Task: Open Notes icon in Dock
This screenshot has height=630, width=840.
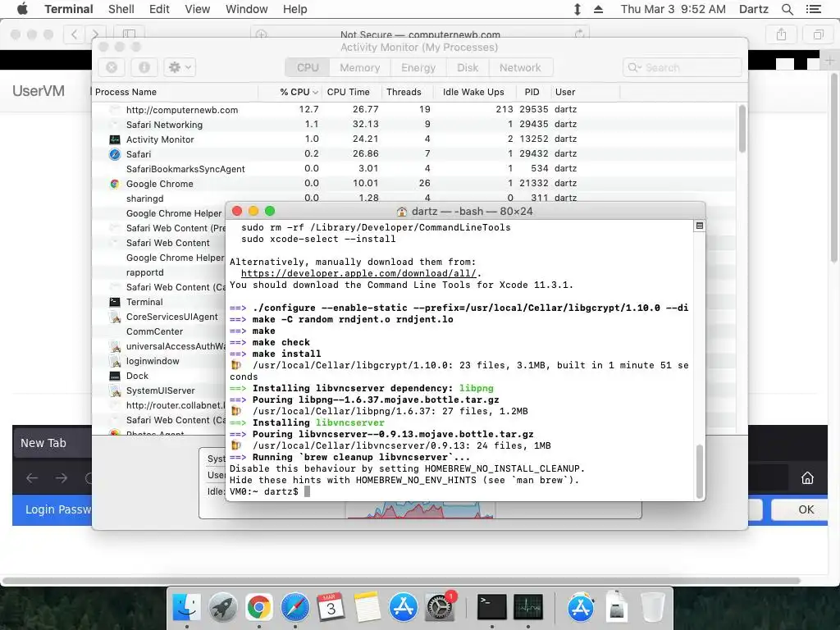Action: click(367, 608)
